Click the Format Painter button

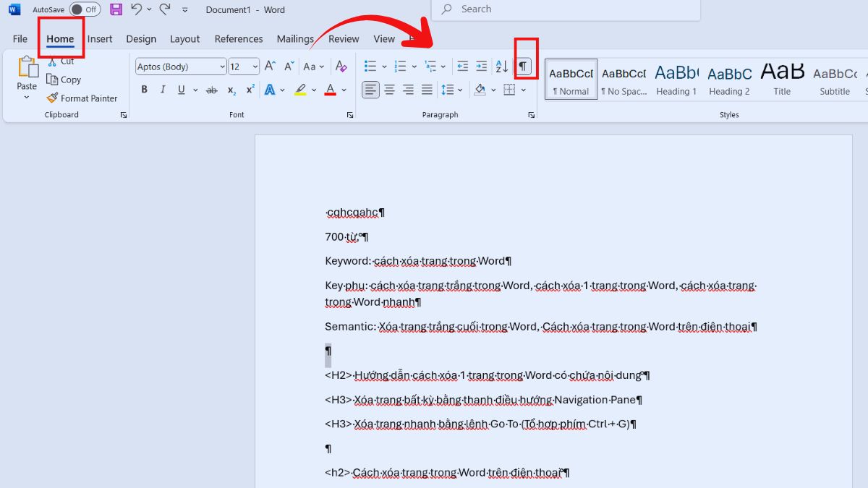click(82, 98)
